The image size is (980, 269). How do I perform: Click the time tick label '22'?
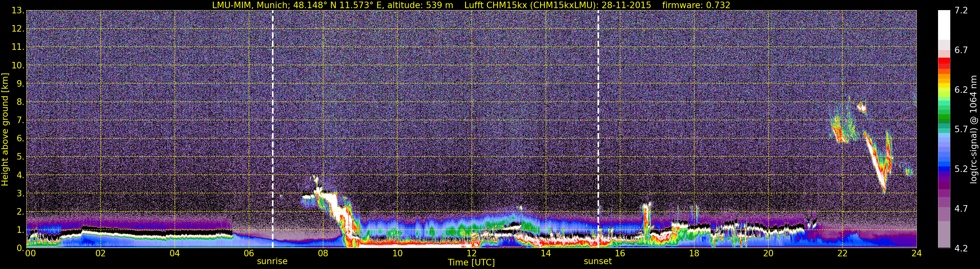pyautogui.click(x=842, y=253)
